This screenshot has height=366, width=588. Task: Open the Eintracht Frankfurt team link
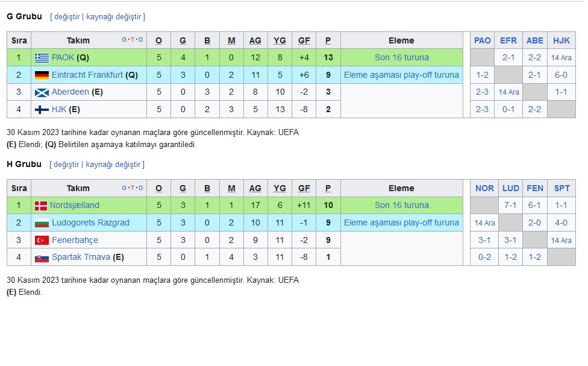(x=87, y=75)
